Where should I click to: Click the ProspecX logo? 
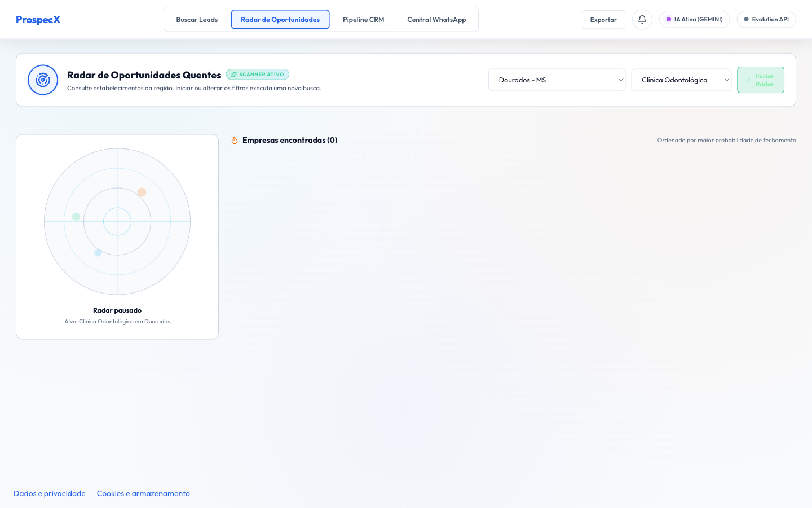[x=38, y=20]
